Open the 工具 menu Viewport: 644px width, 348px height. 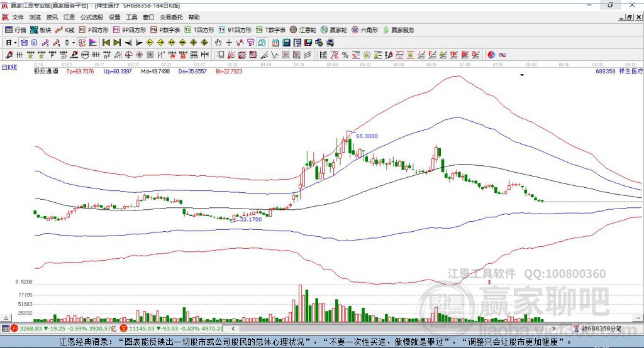tap(131, 17)
